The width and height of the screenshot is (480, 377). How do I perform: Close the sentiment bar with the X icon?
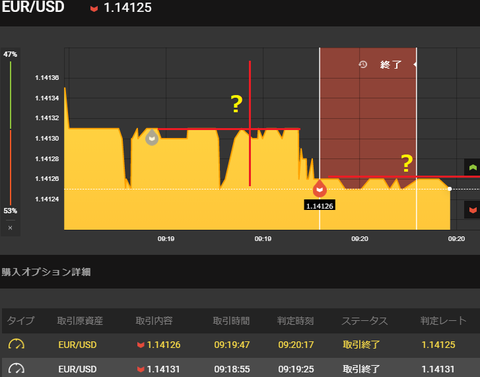(10, 228)
